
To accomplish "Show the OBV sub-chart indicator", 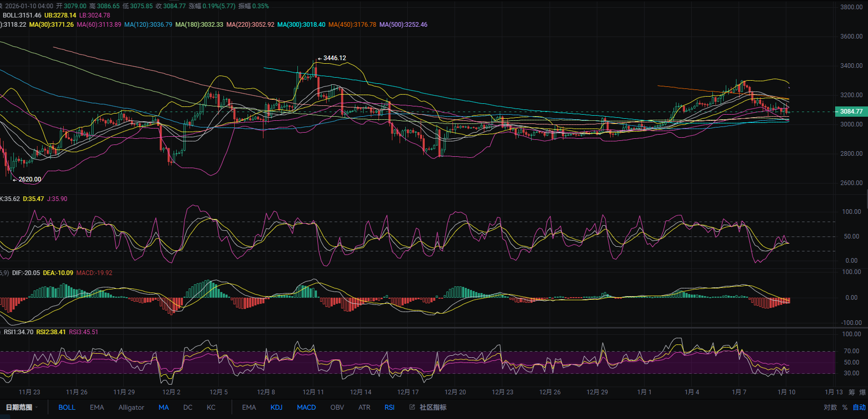I will click(337, 407).
